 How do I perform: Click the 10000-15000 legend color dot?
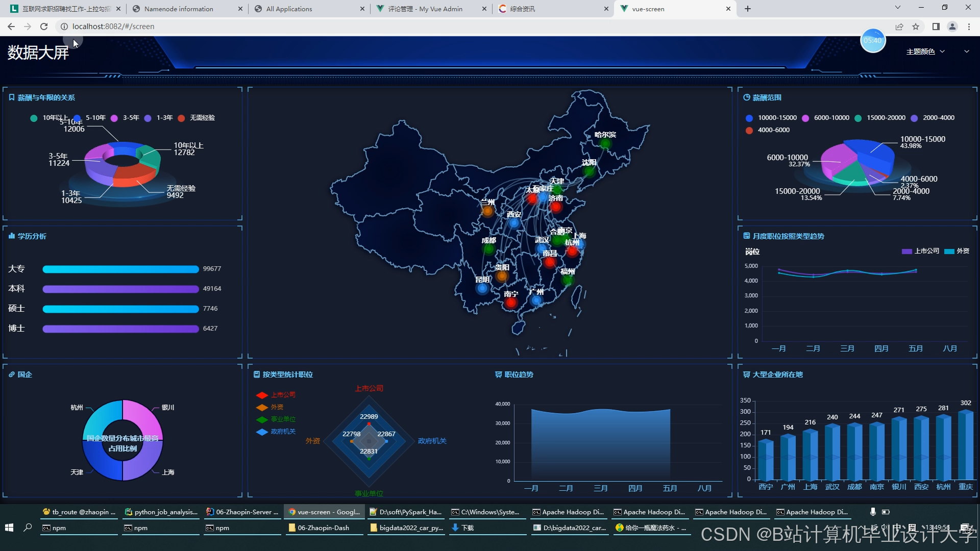pos(749,118)
